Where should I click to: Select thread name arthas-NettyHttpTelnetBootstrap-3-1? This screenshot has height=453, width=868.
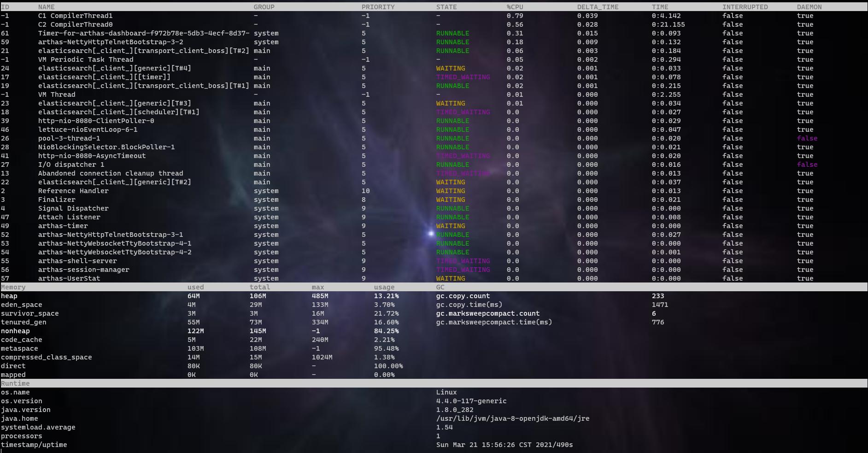111,235
